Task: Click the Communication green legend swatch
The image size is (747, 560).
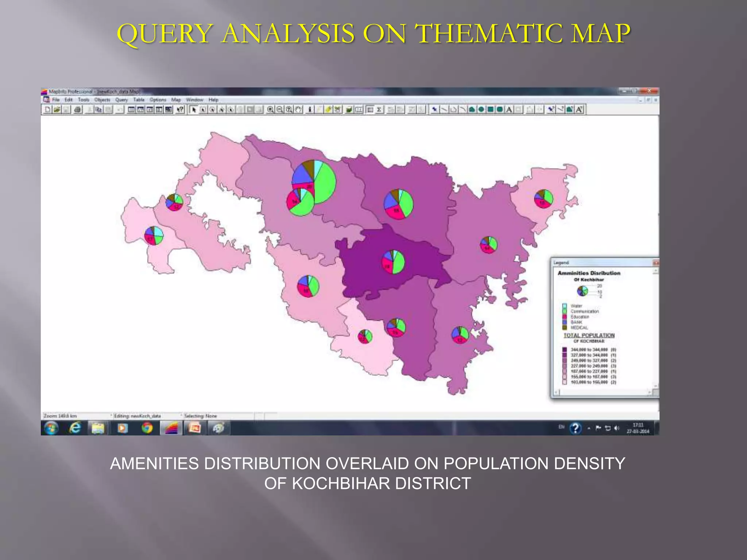Action: click(x=565, y=311)
